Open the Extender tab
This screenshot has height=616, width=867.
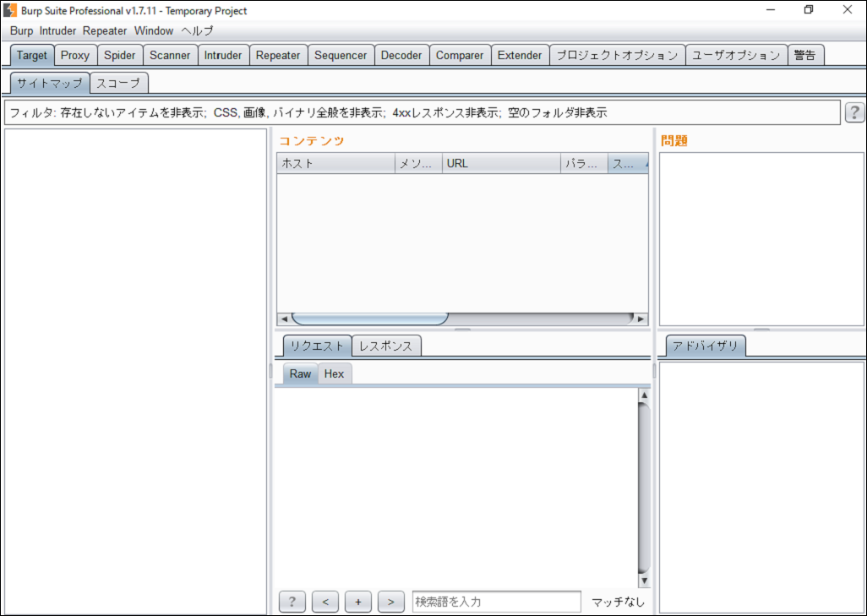[x=520, y=55]
